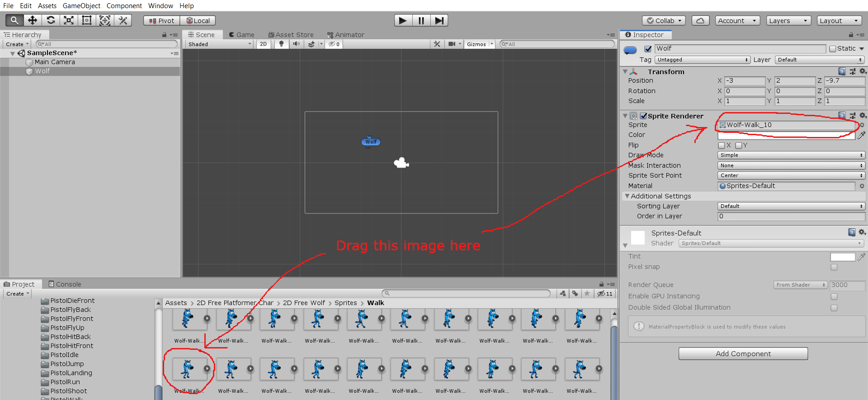Select the Material object picker circle

(862, 186)
